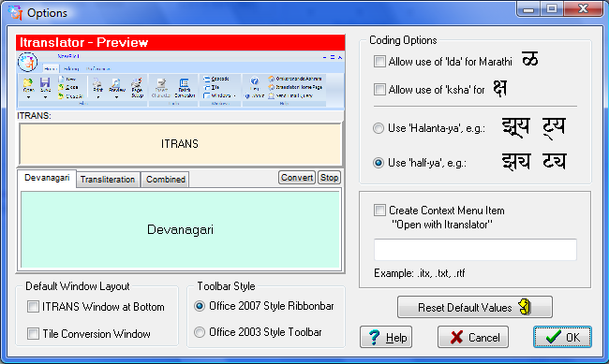Open the Open dropdown arrow in preview ribbon
This screenshot has height=364, width=609.
click(x=28, y=97)
